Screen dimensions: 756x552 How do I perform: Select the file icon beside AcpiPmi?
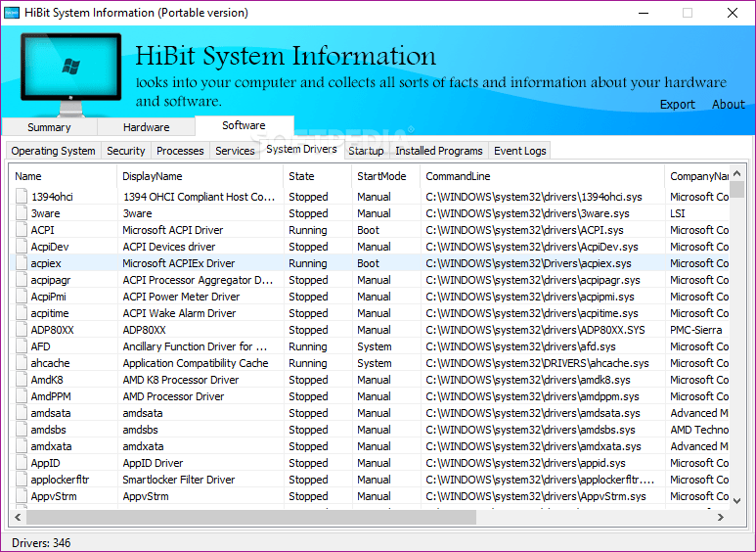(x=22, y=297)
